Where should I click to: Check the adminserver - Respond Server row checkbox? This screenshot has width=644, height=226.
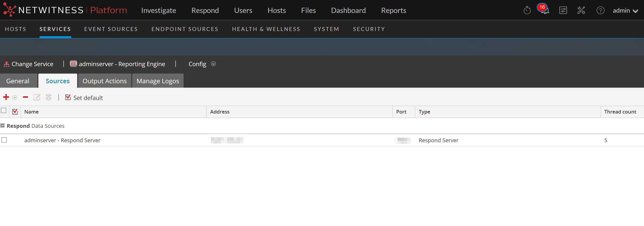tap(4, 140)
